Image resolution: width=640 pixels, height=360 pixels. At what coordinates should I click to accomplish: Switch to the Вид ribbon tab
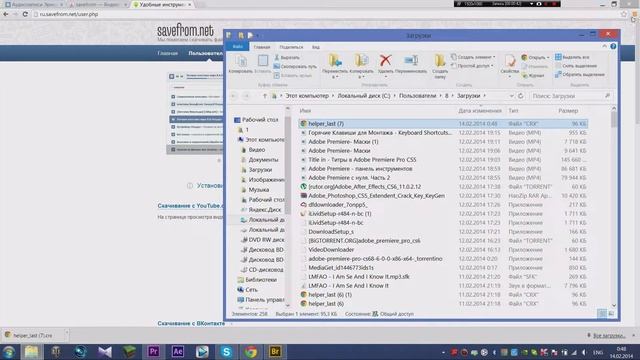pyautogui.click(x=316, y=47)
